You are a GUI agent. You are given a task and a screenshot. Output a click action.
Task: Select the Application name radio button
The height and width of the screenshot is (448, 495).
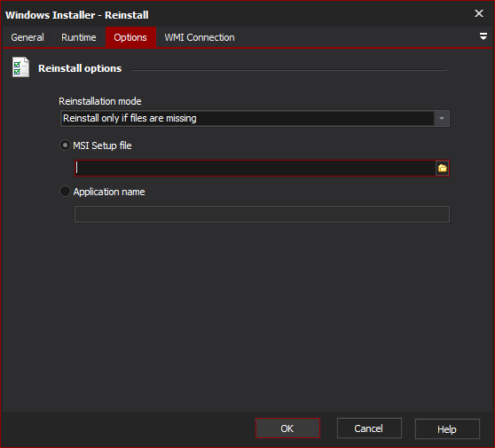pos(65,192)
